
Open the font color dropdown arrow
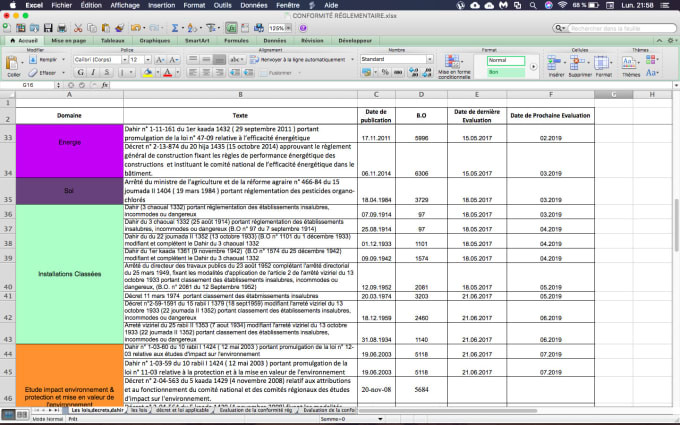pos(177,72)
